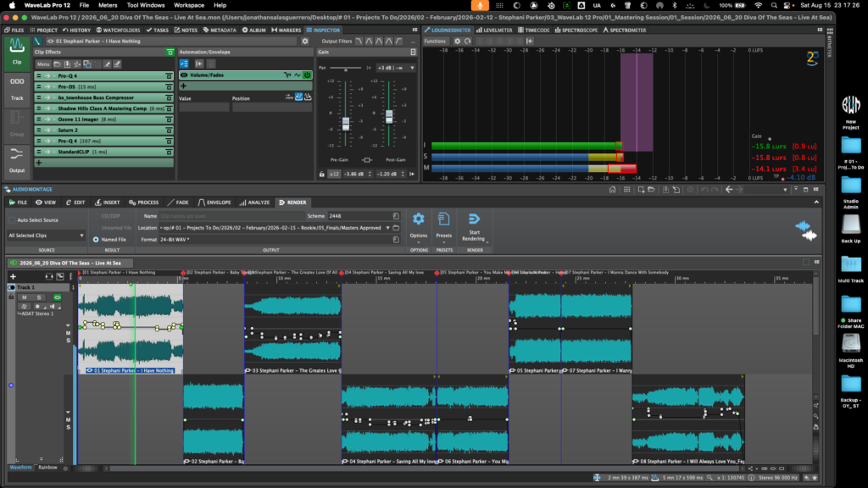Image resolution: width=868 pixels, height=488 pixels.
Task: Switch to the Metadata tab
Action: click(220, 30)
